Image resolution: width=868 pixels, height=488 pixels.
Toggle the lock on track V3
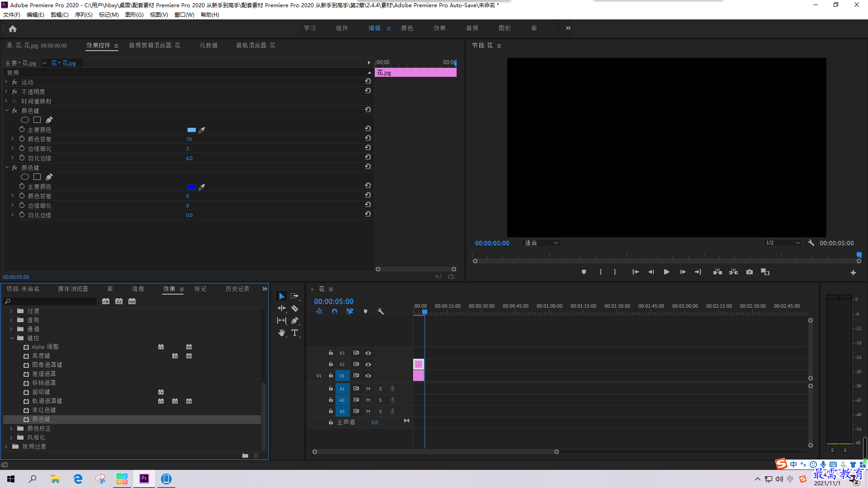331,353
